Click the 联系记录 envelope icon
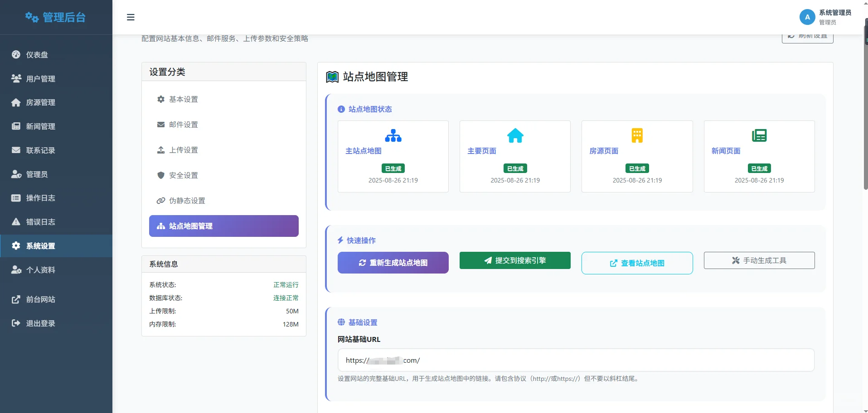 pos(15,150)
